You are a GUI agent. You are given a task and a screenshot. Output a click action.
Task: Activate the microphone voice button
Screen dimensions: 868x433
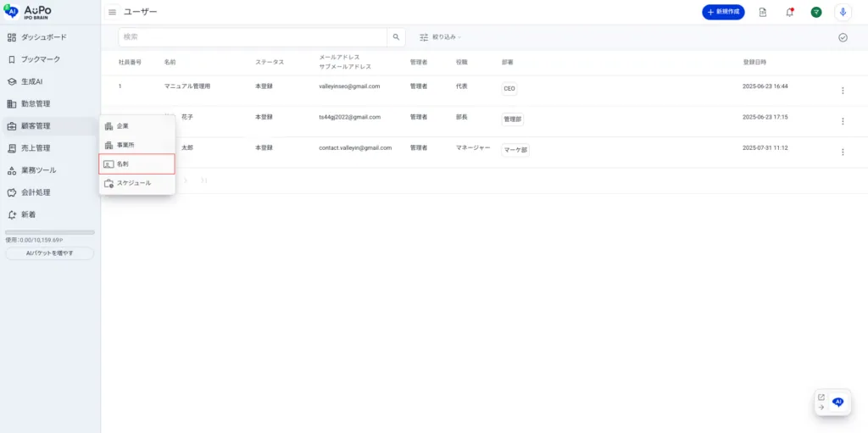843,12
